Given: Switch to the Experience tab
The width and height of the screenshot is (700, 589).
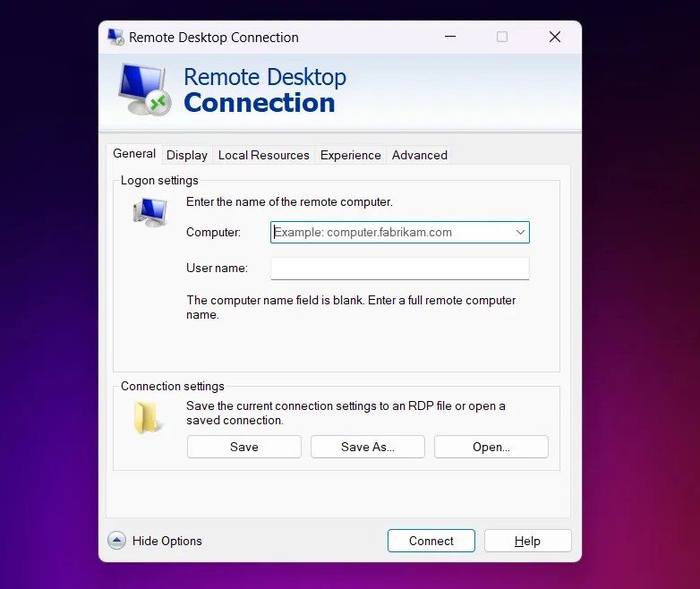Looking at the screenshot, I should pos(350,155).
